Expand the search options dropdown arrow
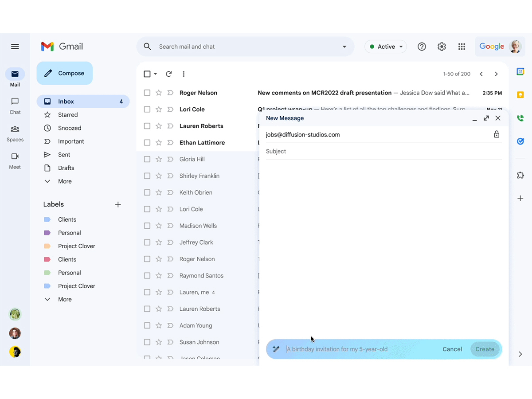 coord(344,47)
